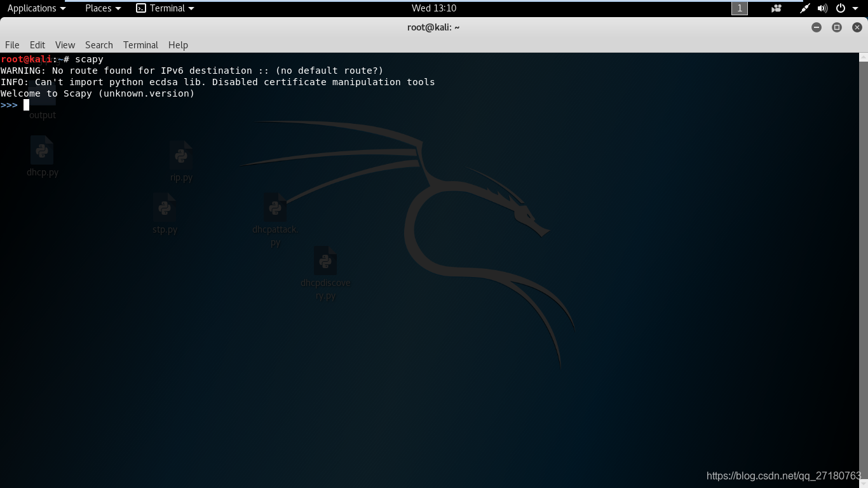This screenshot has height=488, width=868.
Task: Expand the system menu arrow
Action: (855, 8)
